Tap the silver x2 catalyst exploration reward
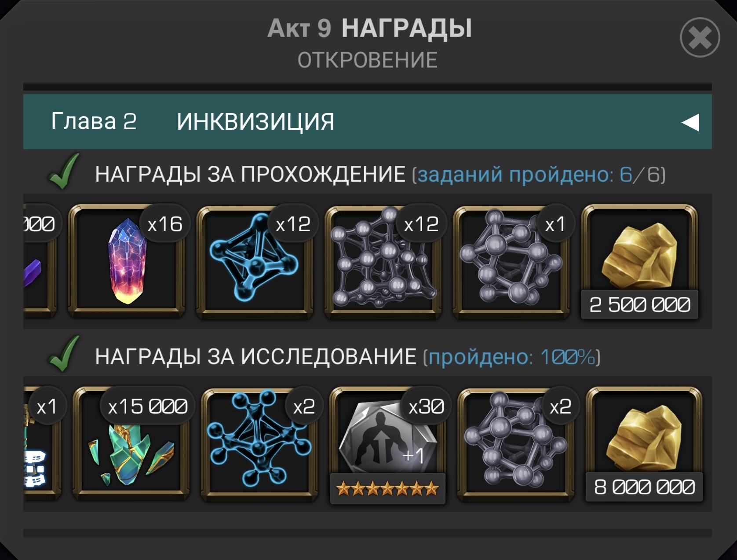The height and width of the screenshot is (560, 737). click(516, 443)
